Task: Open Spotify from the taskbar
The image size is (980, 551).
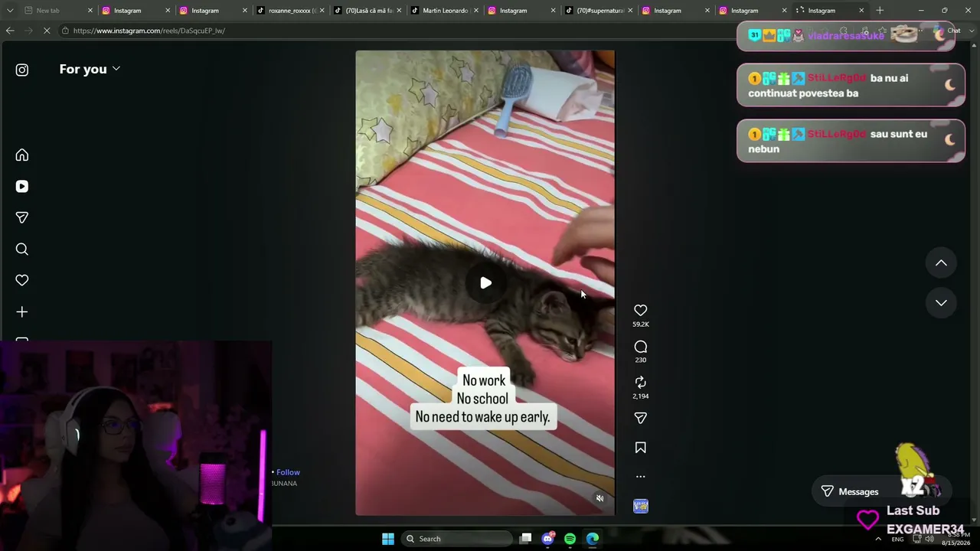Action: point(570,539)
